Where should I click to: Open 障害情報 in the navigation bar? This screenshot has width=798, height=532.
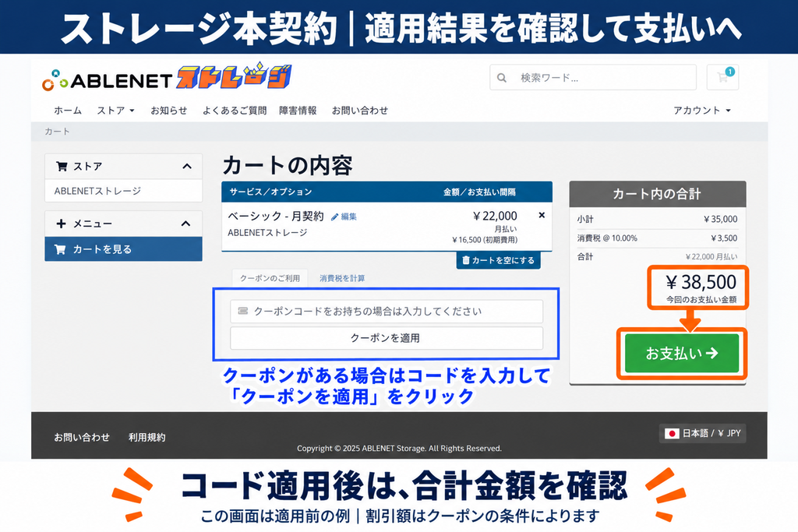[x=298, y=111]
